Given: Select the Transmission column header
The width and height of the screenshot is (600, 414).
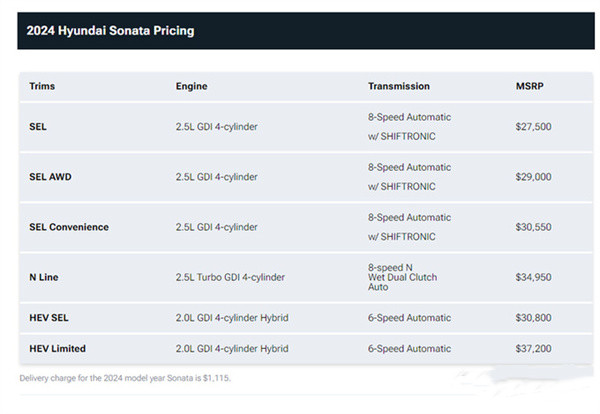Looking at the screenshot, I should pos(398,87).
